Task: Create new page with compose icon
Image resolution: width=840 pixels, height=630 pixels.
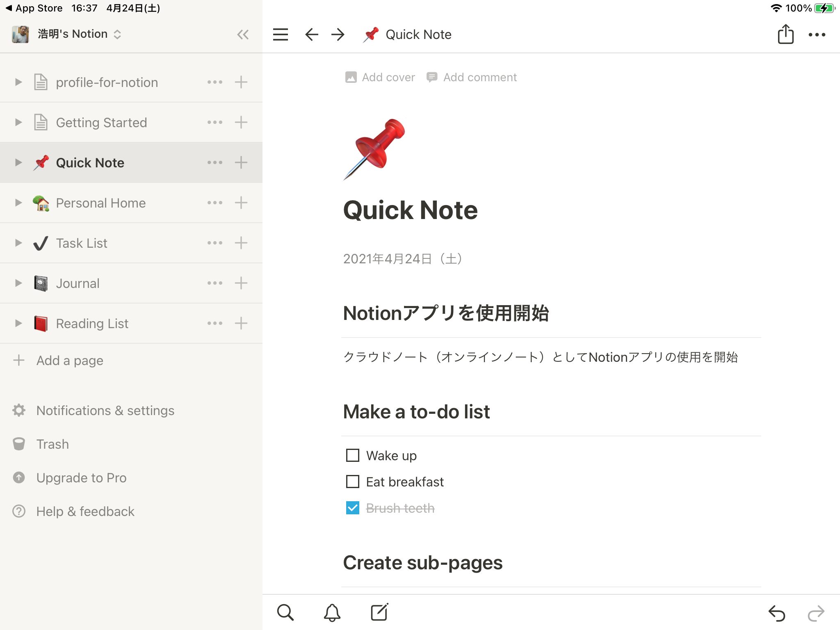Action: click(379, 612)
